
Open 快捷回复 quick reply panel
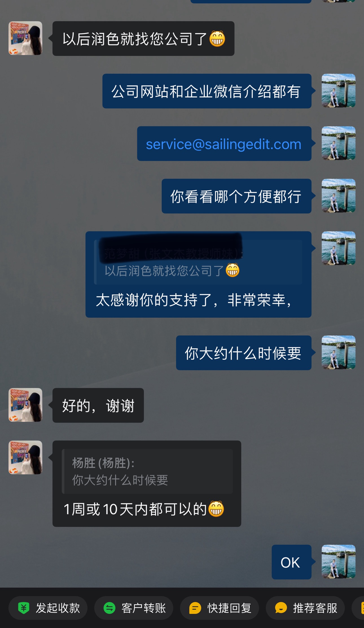[220, 608]
